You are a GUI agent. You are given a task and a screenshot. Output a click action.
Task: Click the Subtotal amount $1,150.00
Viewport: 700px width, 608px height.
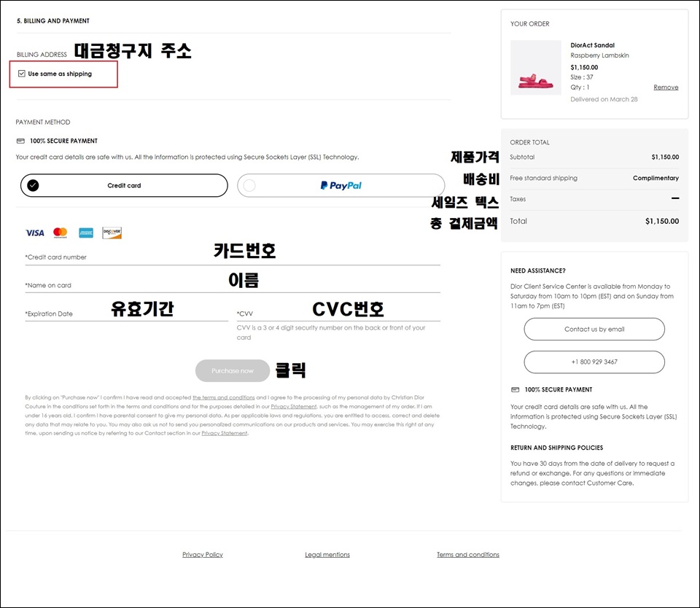(x=665, y=157)
